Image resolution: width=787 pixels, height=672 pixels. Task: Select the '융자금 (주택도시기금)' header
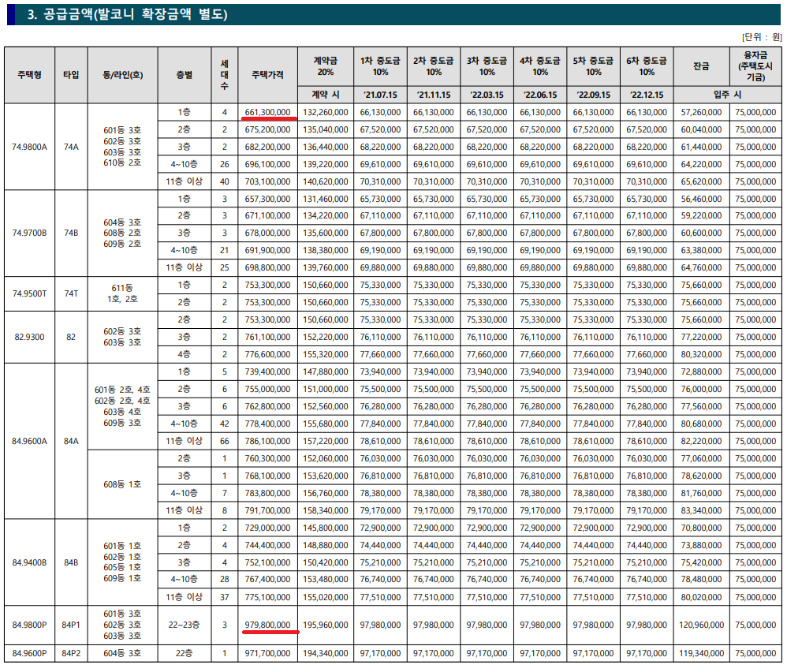tap(755, 66)
